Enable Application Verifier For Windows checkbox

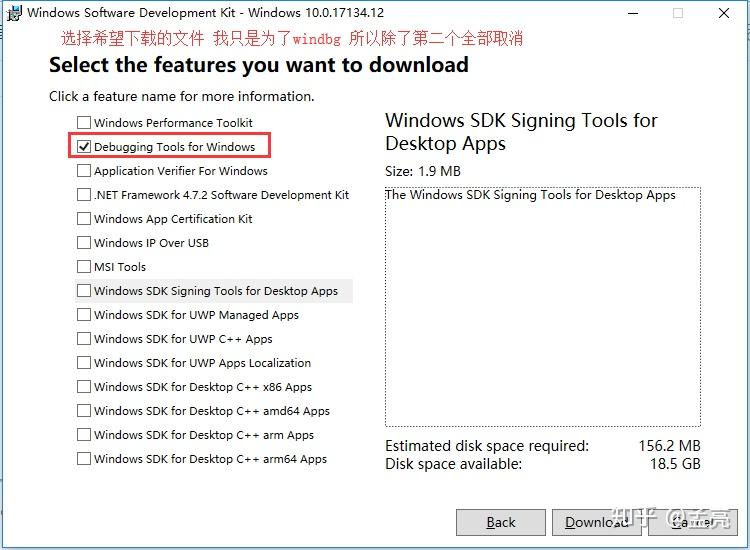84,171
